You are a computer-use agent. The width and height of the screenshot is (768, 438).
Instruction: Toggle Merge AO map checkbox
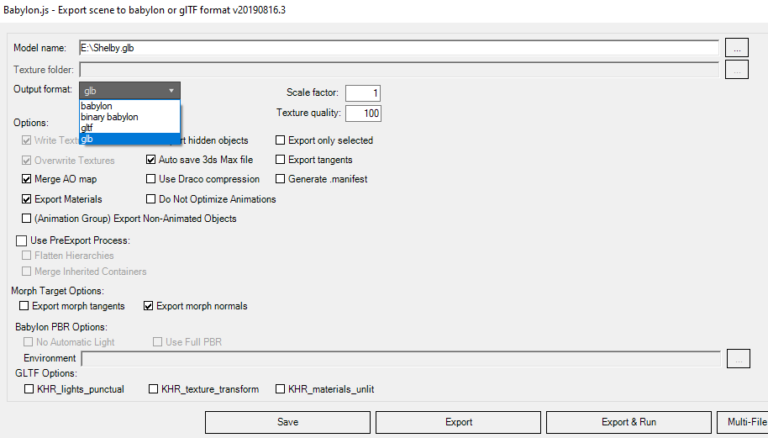[26, 179]
